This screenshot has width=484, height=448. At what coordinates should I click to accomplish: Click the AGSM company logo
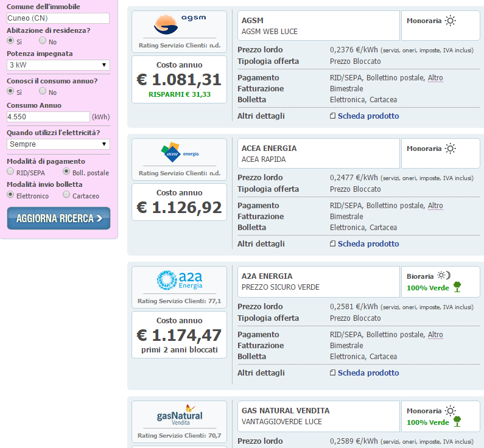[x=180, y=24]
